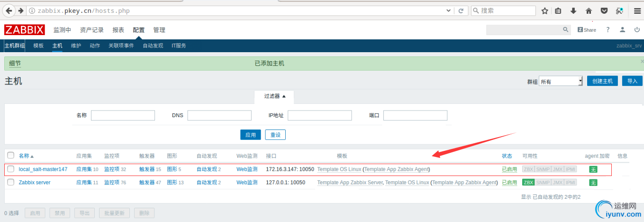Collapse the 过滤器 filter panel

[x=275, y=96]
